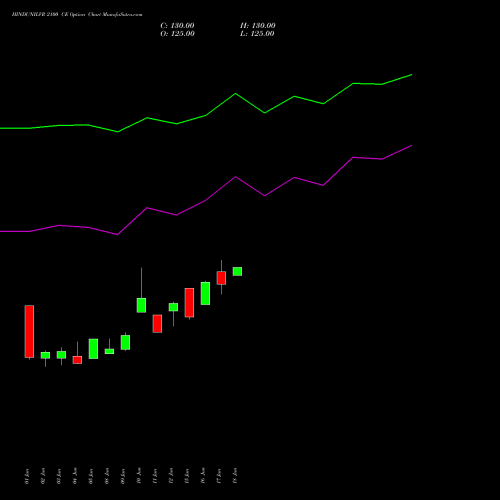This screenshot has width=500, height=500.
Task: Click the 08 date label on the x-axis
Action: [107, 476]
